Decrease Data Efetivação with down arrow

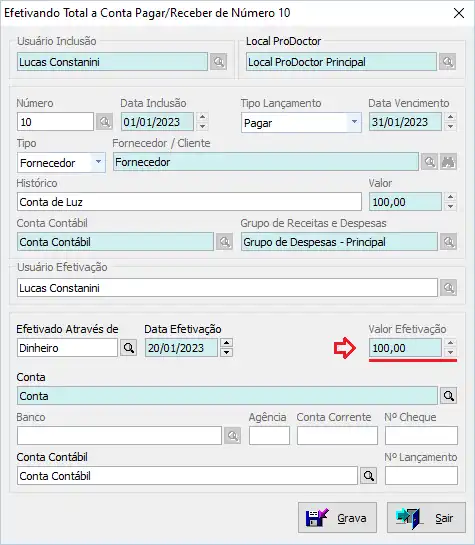(226, 352)
